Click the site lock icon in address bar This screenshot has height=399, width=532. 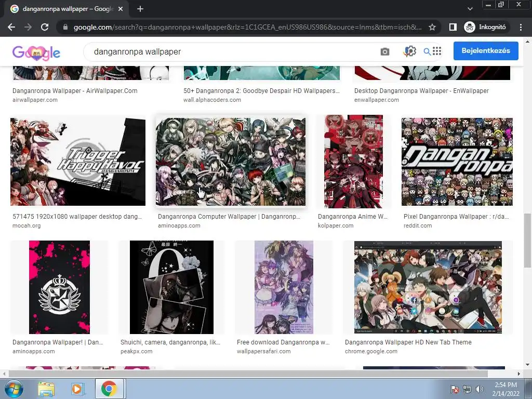pyautogui.click(x=65, y=27)
